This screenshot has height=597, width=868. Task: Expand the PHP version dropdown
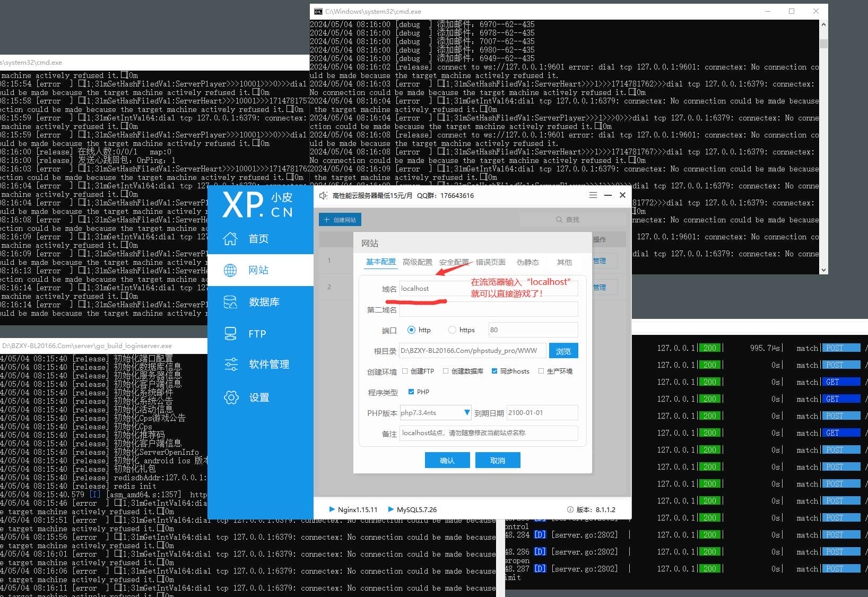pyautogui.click(x=467, y=413)
